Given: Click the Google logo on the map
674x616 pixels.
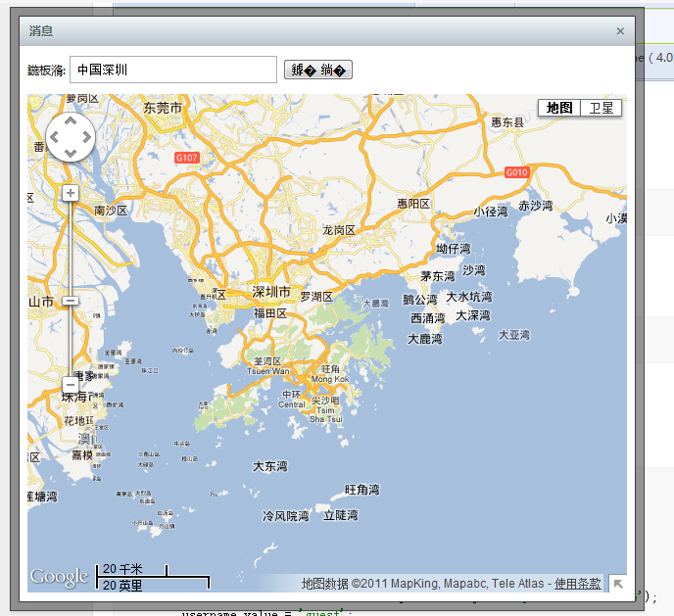Looking at the screenshot, I should [59, 577].
